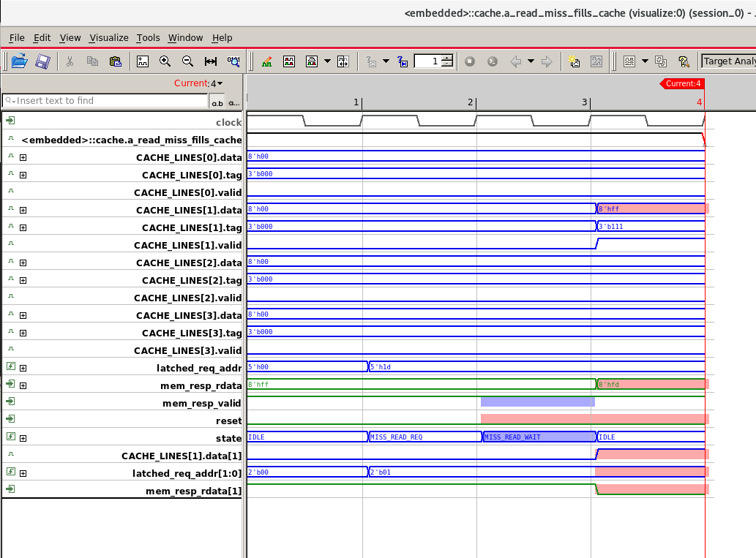756x558 pixels.
Task: Focus the 'Insert text to find' field
Action: tap(105, 101)
